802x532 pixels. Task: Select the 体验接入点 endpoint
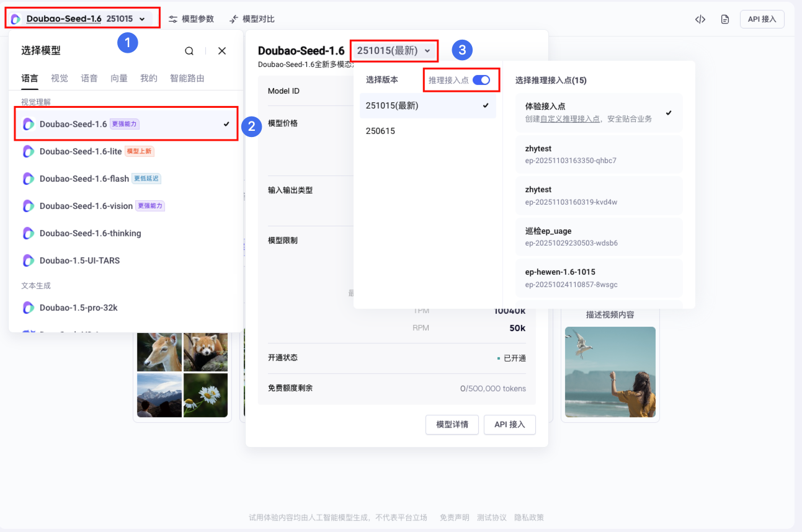[599, 112]
